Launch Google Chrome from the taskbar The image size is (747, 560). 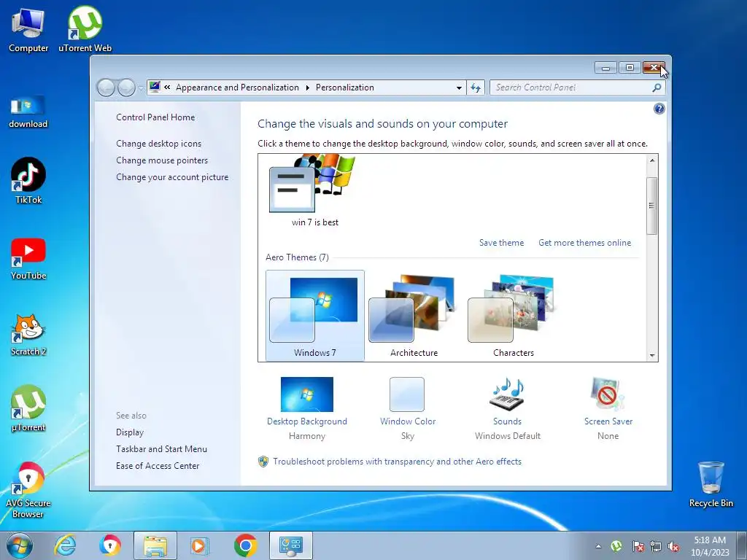245,545
